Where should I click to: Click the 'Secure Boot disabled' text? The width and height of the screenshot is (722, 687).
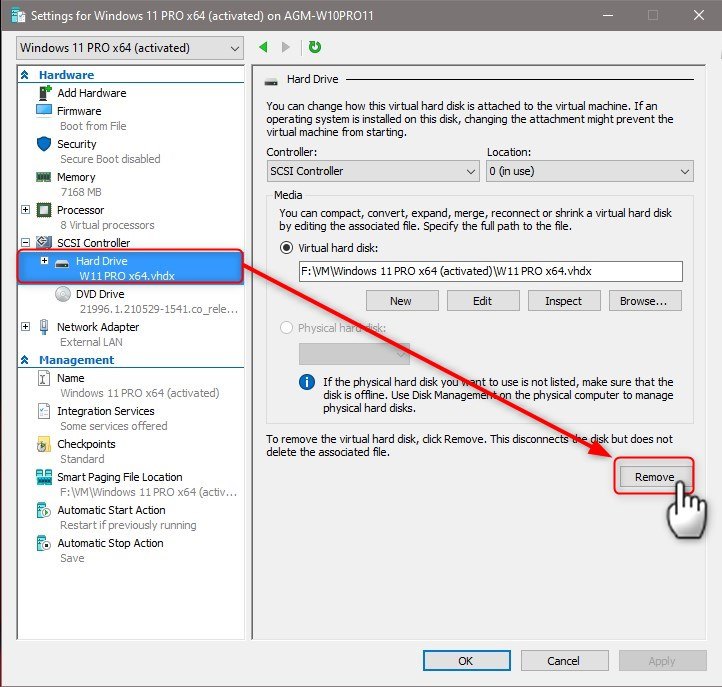pos(111,159)
